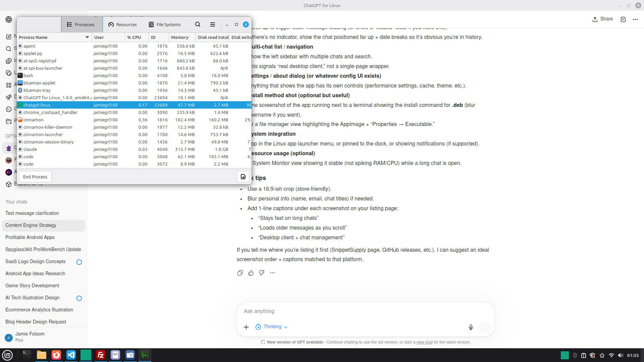Open Projects using the folder-plus sidebar icon
The height and width of the screenshot is (362, 644).
(9, 121)
